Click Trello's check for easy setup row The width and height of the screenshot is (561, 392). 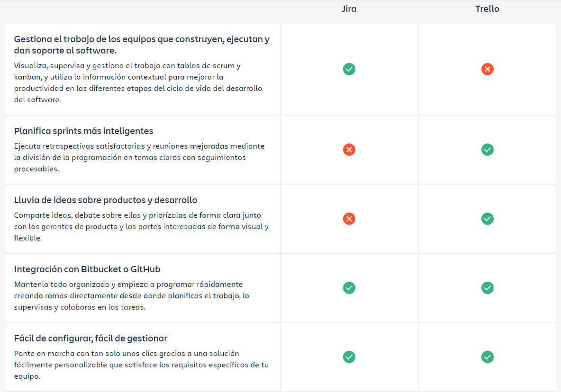(487, 357)
